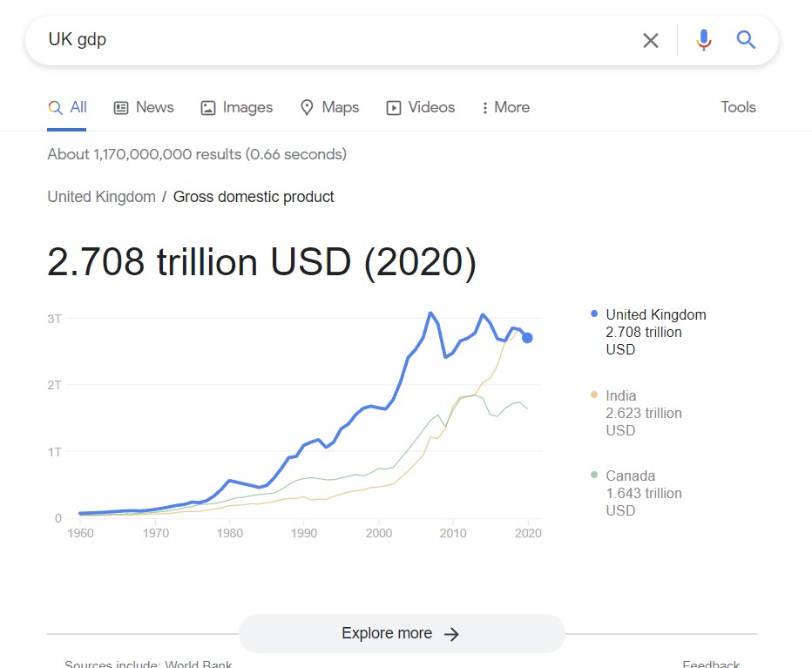Image resolution: width=812 pixels, height=668 pixels.
Task: Open the News tab
Action: pos(144,107)
